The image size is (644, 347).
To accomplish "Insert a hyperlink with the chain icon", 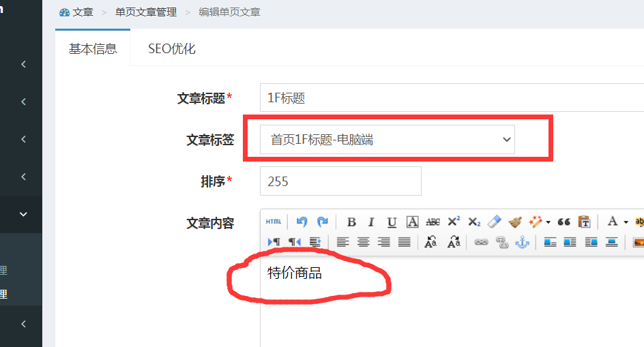I will point(481,242).
